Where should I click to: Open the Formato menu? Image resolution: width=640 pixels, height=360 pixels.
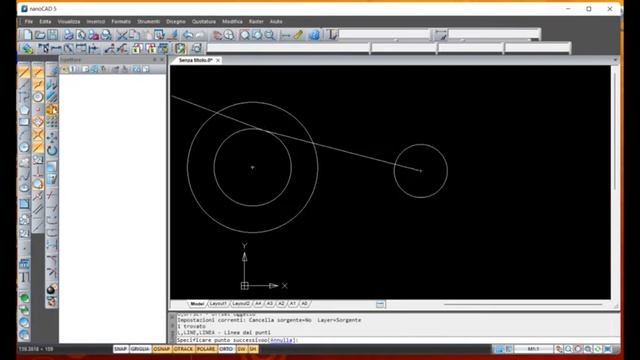pyautogui.click(x=121, y=21)
